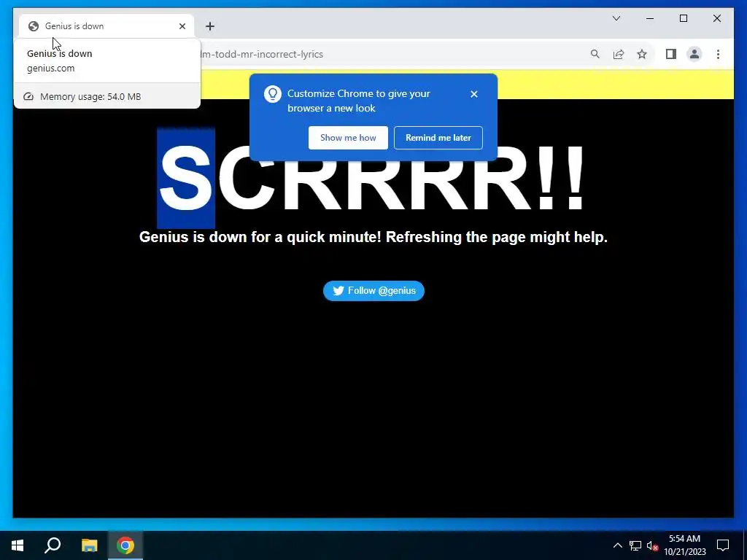The width and height of the screenshot is (747, 560).
Task: Show hidden system tray icons
Action: [x=617, y=545]
